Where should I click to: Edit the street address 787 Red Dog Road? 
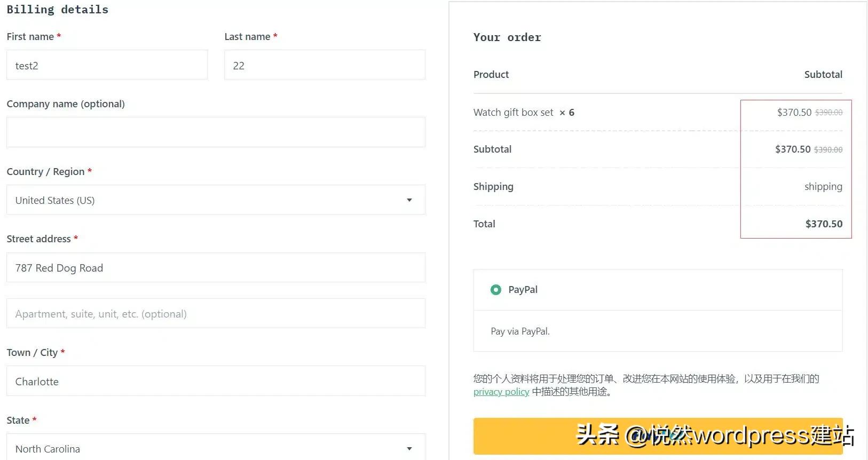215,268
